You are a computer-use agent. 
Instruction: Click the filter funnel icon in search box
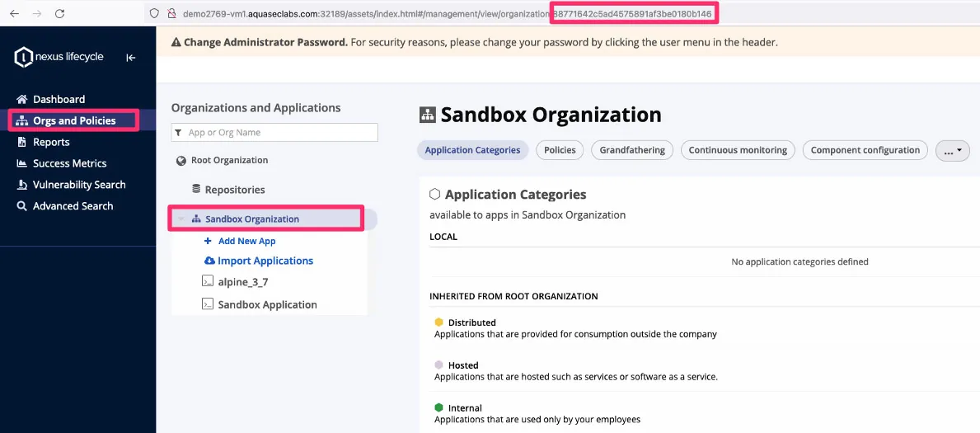click(179, 133)
